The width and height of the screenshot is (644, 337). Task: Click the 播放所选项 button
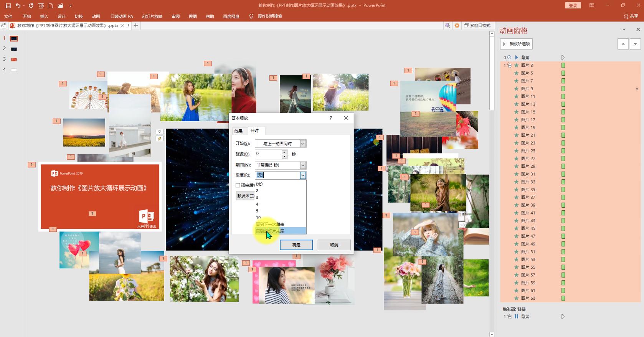pyautogui.click(x=516, y=44)
